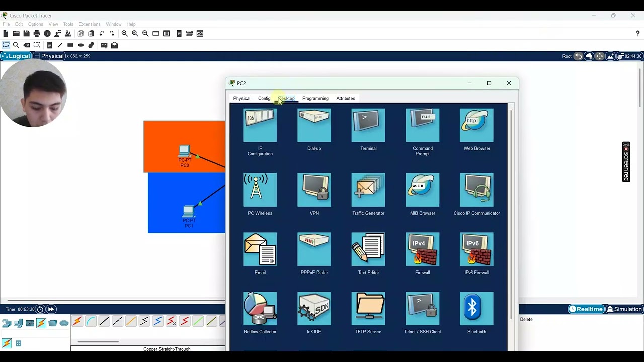644x362 pixels.
Task: Click the Open file folder icon
Action: (16, 33)
